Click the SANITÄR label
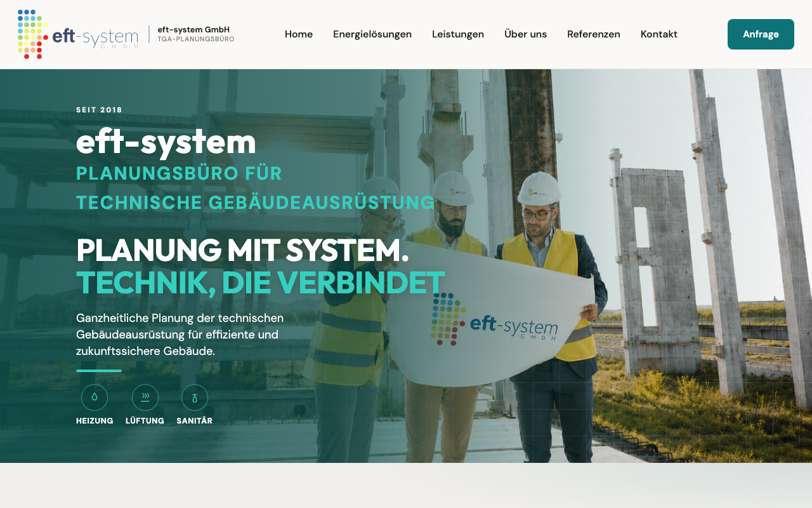The width and height of the screenshot is (812, 508). coord(194,421)
